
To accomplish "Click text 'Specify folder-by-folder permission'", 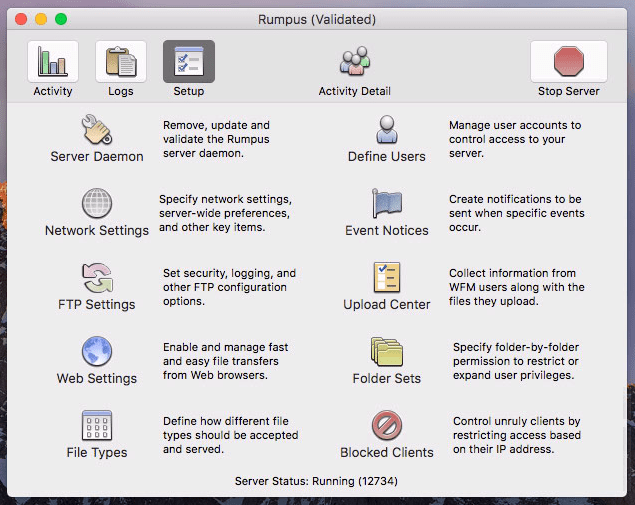I will tap(516, 354).
